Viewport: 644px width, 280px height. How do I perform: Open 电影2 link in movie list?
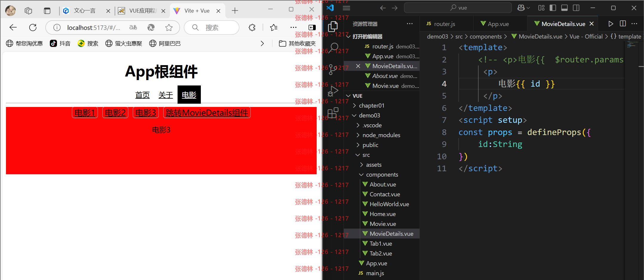[115, 113]
